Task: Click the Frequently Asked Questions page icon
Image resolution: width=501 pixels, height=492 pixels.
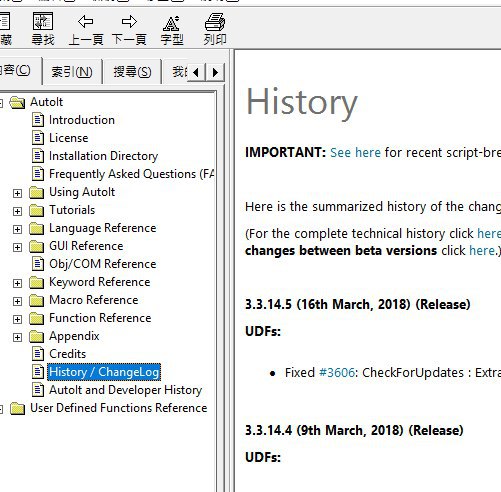Action: point(38,174)
